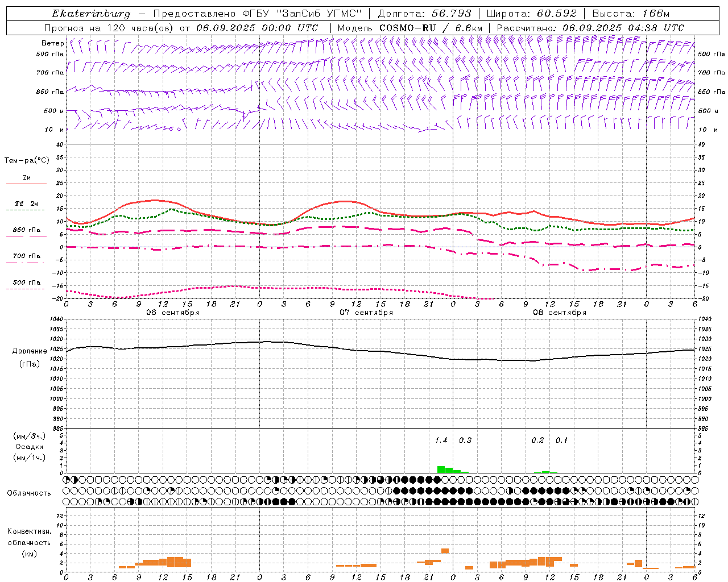Screen dimensions: 728x582
Task: Click the "(км)" convective height unit label
Action: click(x=30, y=554)
